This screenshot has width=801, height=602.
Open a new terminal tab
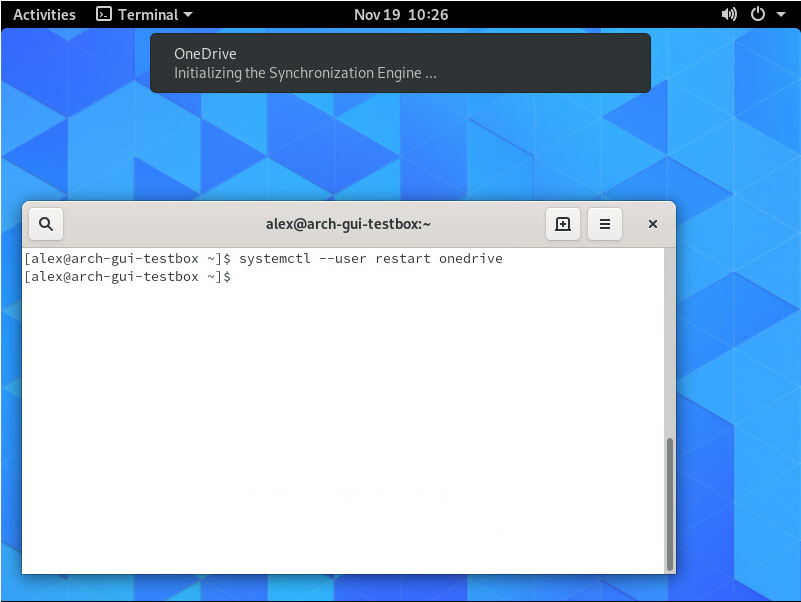[x=562, y=224]
